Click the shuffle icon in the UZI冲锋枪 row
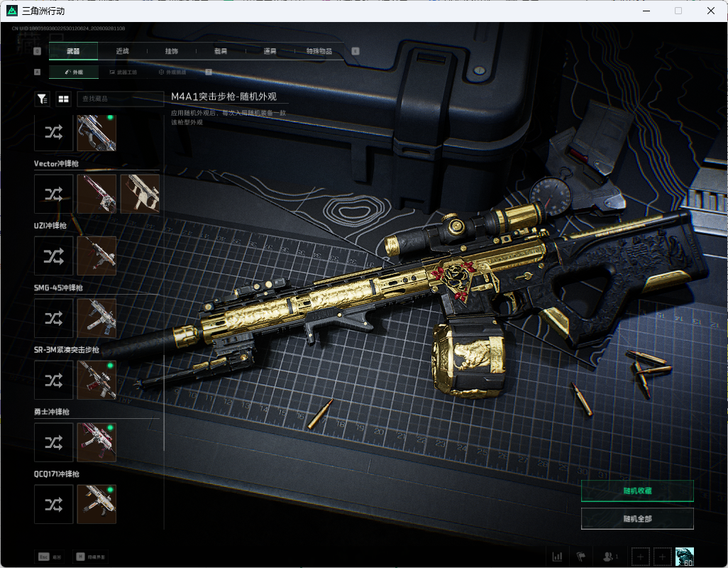 tap(53, 256)
